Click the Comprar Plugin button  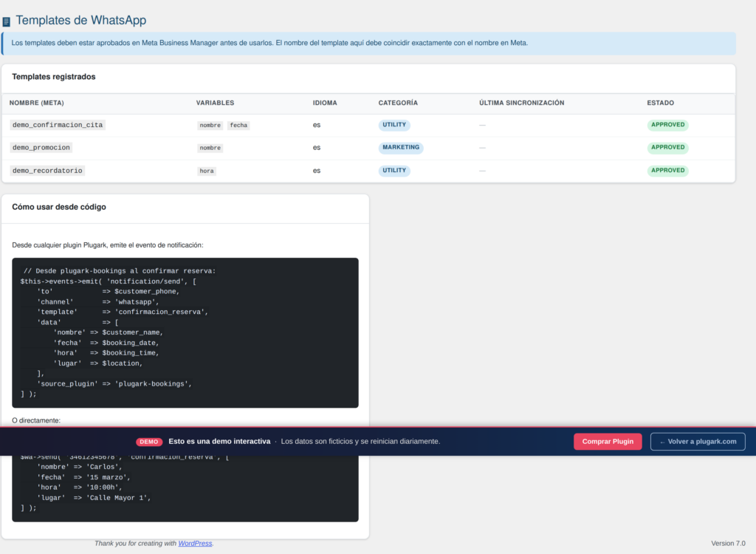click(x=608, y=442)
